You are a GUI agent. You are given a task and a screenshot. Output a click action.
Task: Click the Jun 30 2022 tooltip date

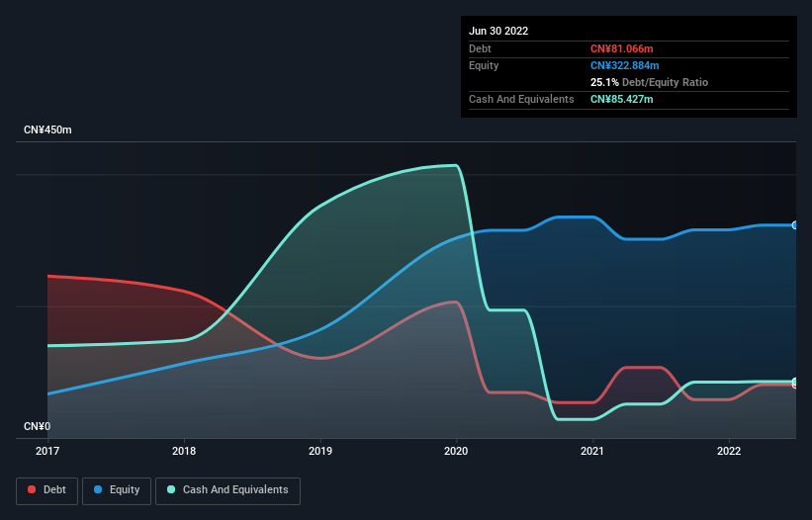498,31
